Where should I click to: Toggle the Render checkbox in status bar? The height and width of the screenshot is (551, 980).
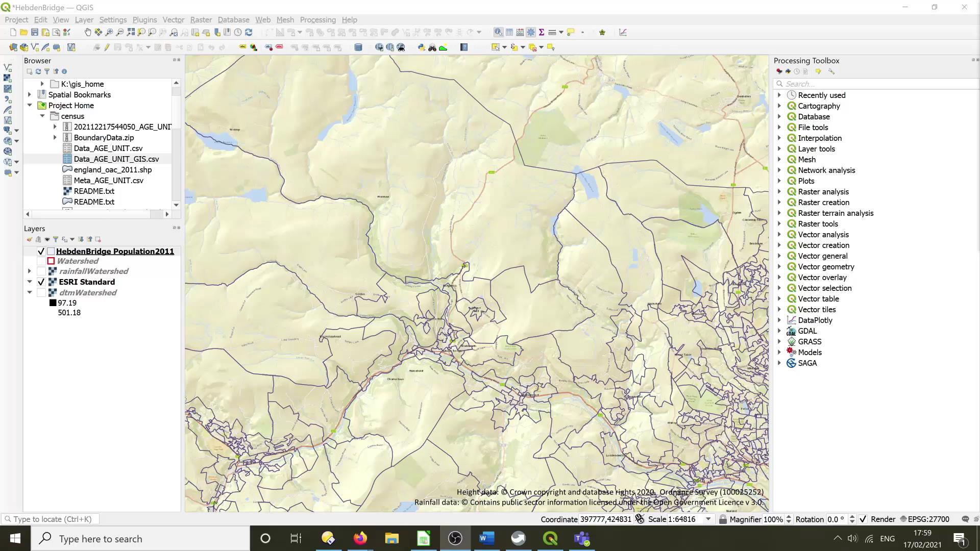point(863,519)
